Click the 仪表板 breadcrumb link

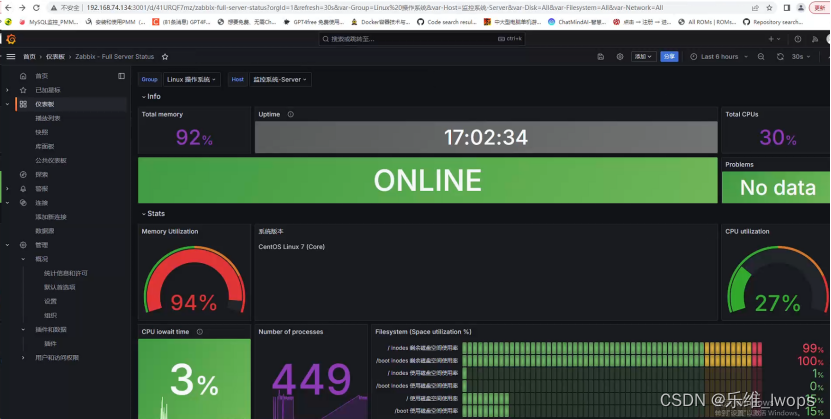(x=55, y=57)
